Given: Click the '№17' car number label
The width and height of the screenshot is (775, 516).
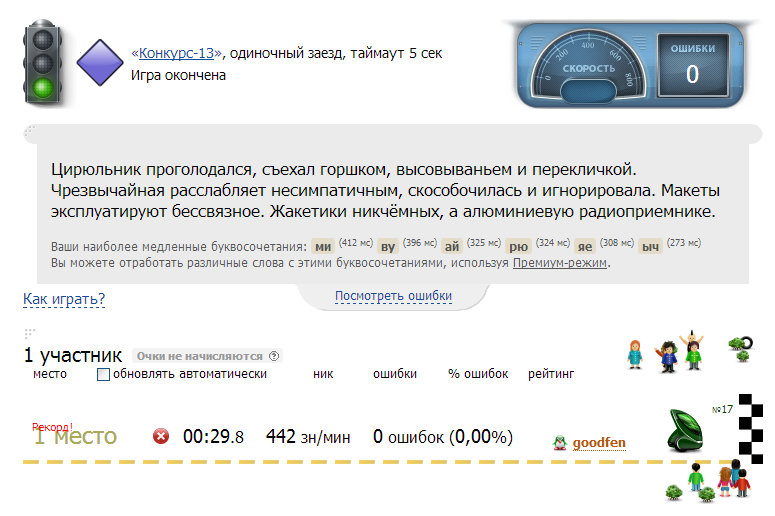Looking at the screenshot, I should (722, 409).
